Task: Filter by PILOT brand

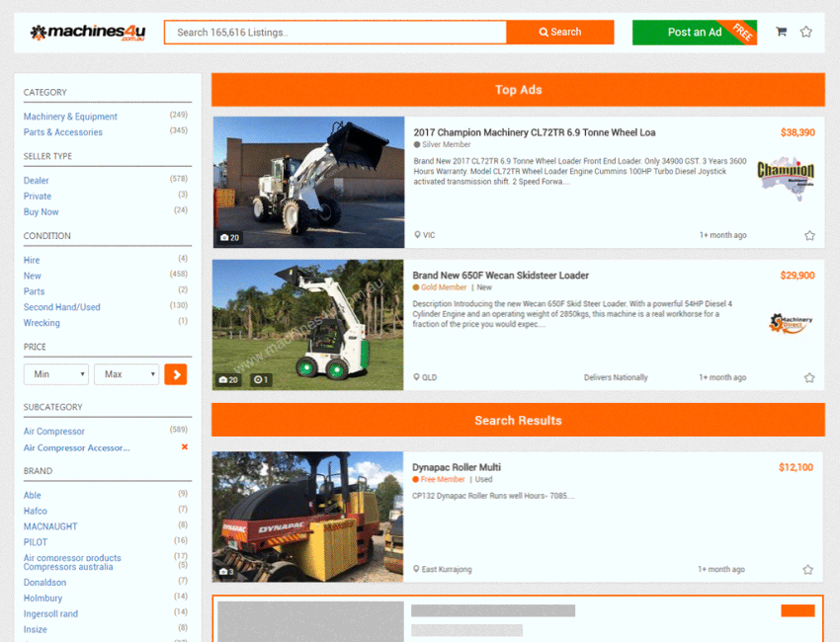Action: [x=36, y=542]
